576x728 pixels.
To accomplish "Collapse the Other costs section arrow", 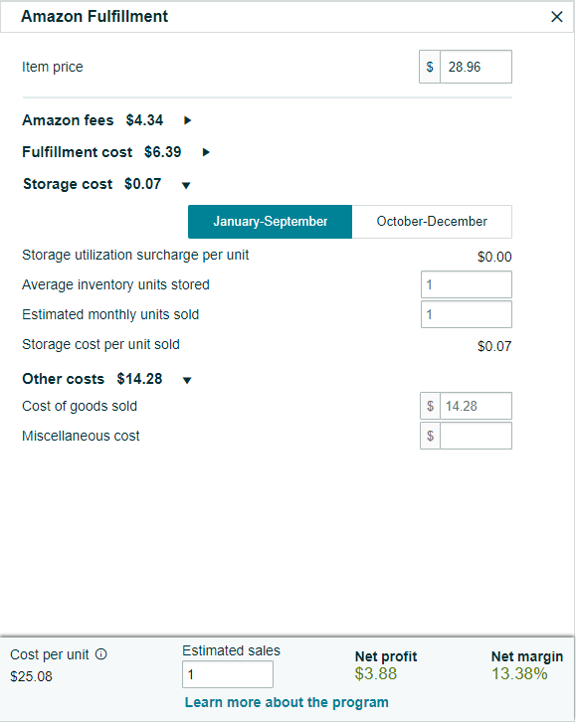I will pyautogui.click(x=187, y=380).
